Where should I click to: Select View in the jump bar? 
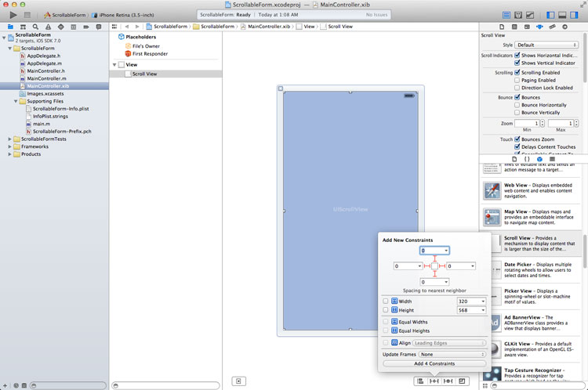[x=305, y=27]
